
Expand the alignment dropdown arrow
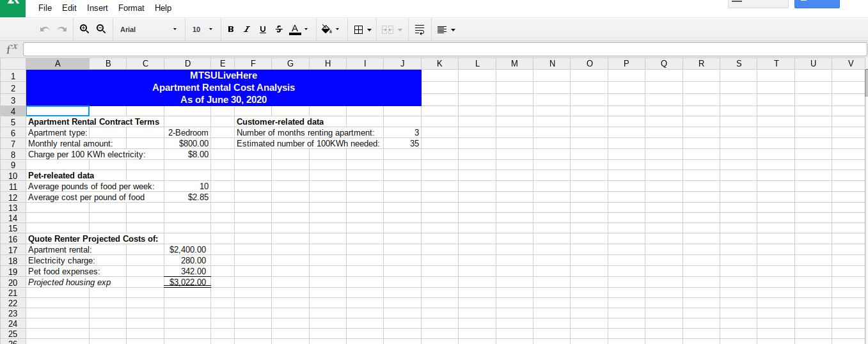coord(453,29)
